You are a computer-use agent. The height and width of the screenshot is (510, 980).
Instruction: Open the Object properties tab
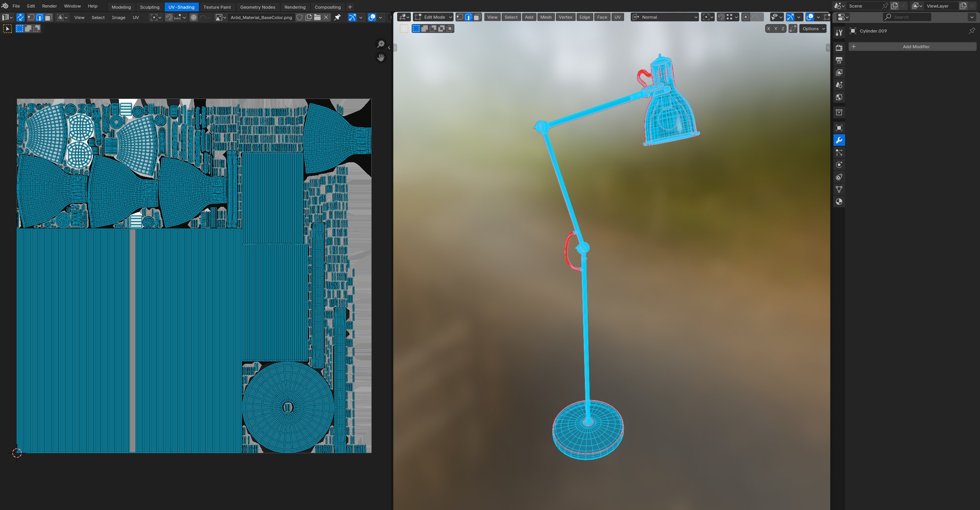point(839,128)
